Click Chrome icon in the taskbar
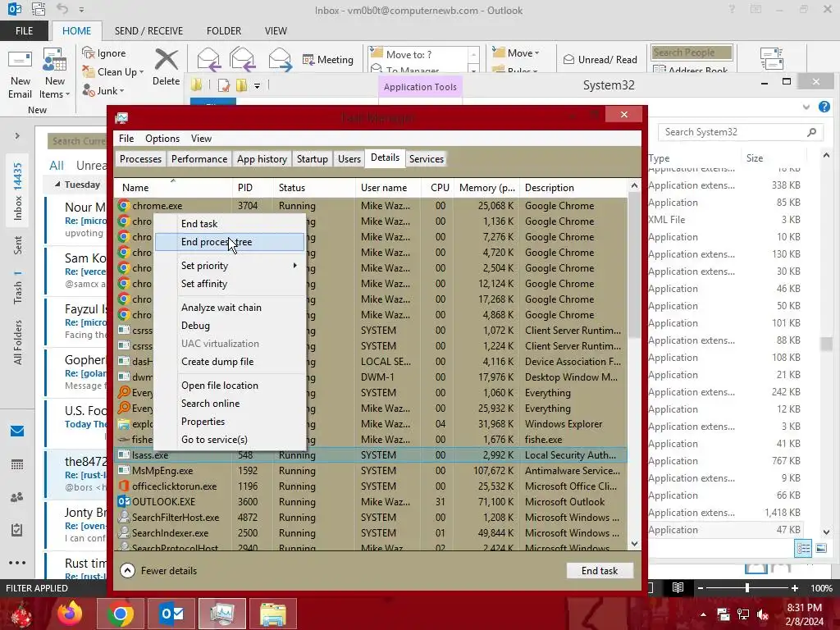The width and height of the screenshot is (840, 630). [x=120, y=614]
